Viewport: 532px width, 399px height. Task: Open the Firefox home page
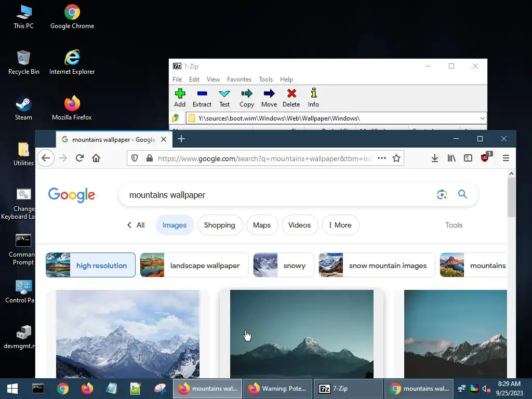pos(96,158)
